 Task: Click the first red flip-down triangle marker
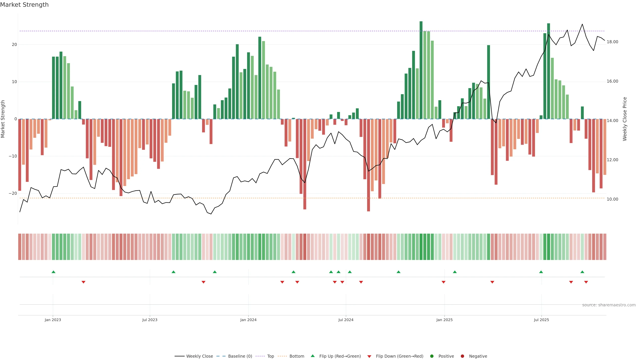point(84,282)
